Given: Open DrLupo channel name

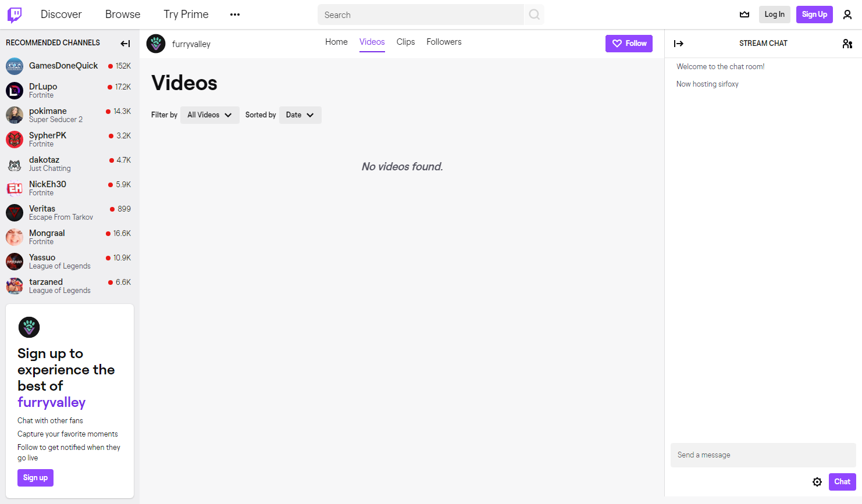Looking at the screenshot, I should click(43, 87).
